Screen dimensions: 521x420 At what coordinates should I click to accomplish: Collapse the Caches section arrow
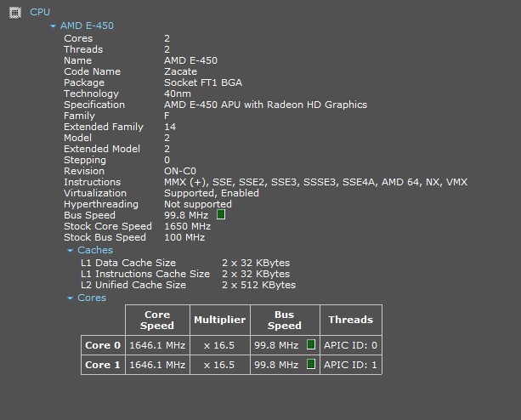(70, 251)
